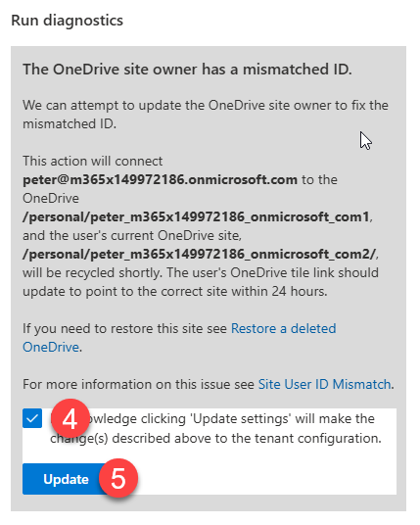The width and height of the screenshot is (420, 525).
Task: Open the Site User ID Mismatch link
Action: tap(324, 384)
